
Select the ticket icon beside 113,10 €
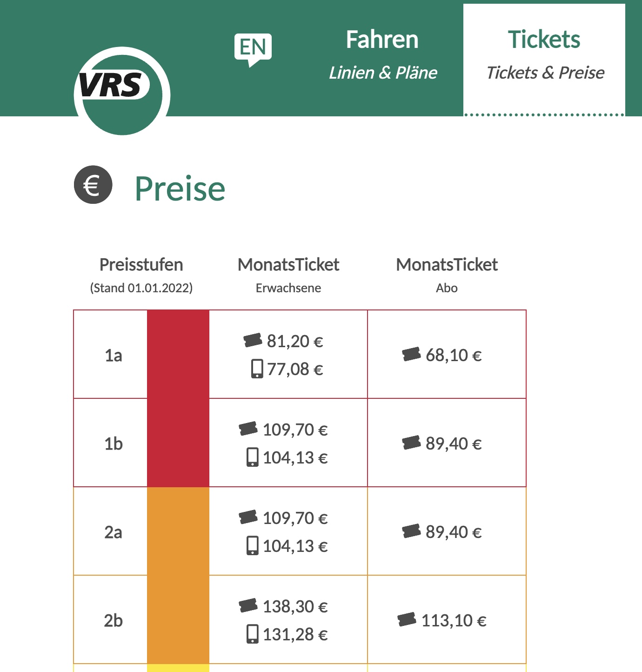click(x=408, y=619)
